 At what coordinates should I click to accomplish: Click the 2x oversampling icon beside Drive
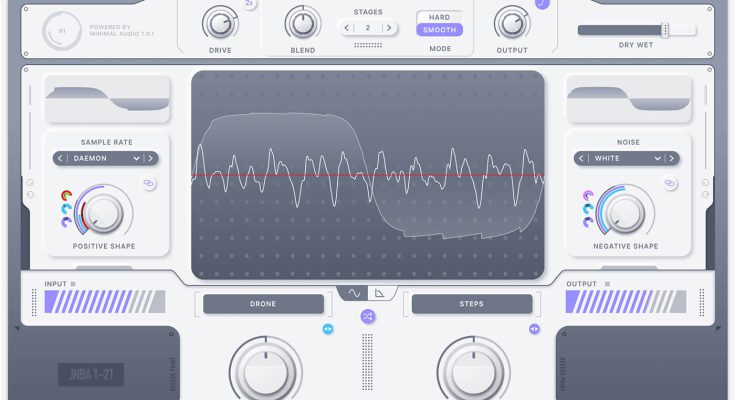point(250,4)
